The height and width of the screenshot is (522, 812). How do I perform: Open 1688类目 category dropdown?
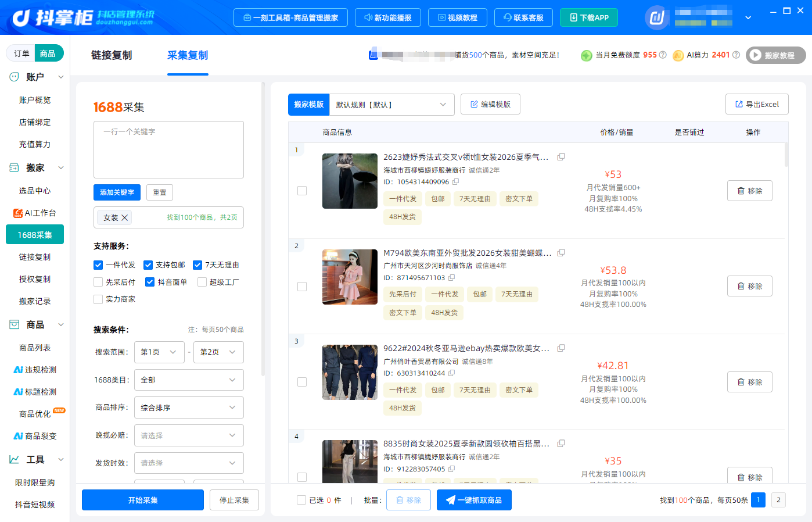(189, 380)
